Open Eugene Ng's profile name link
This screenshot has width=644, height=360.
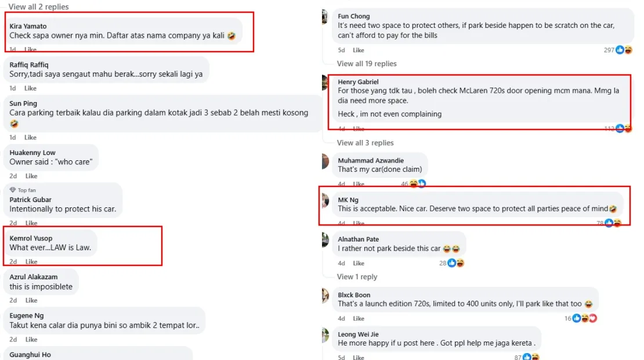coord(27,315)
